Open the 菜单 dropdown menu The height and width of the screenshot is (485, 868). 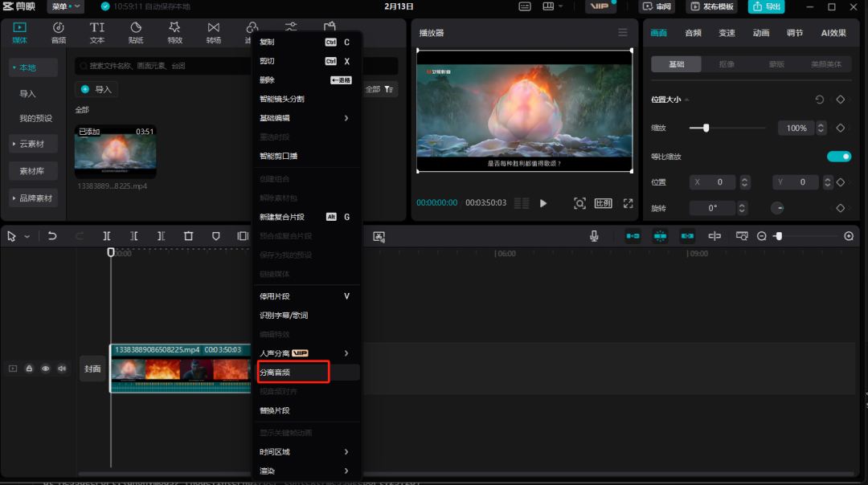[65, 6]
